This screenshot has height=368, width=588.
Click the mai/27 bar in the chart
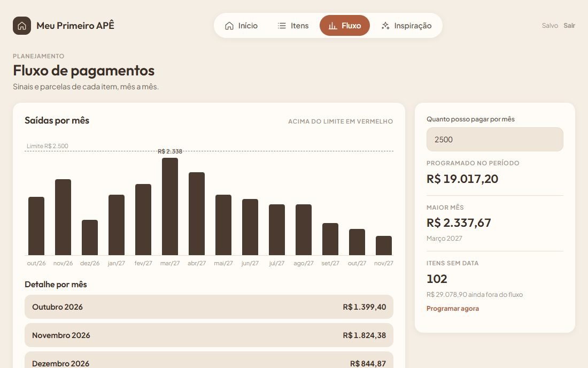click(x=223, y=225)
